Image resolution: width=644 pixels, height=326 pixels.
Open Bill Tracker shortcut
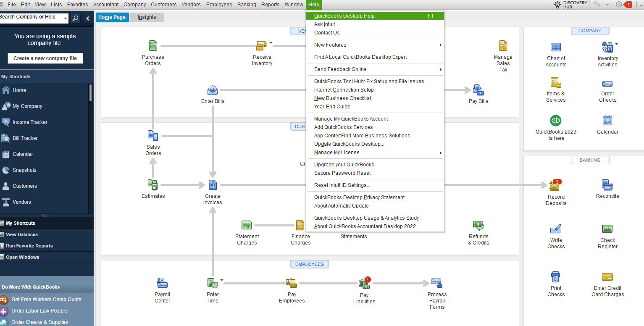click(25, 138)
